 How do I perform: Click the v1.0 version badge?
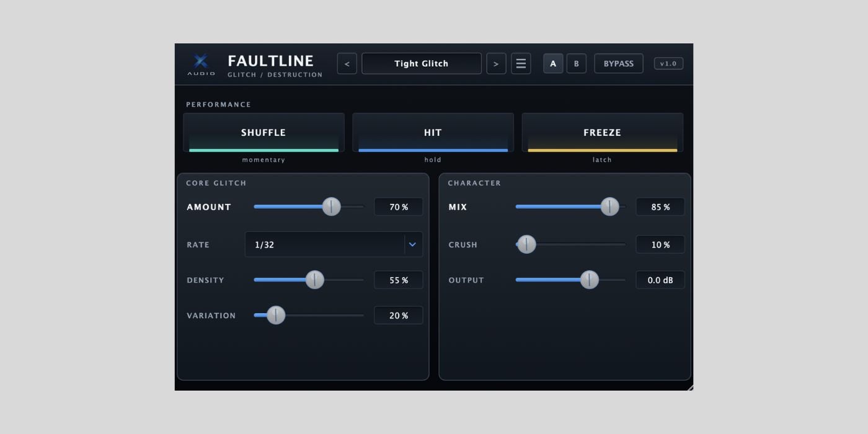pos(668,63)
